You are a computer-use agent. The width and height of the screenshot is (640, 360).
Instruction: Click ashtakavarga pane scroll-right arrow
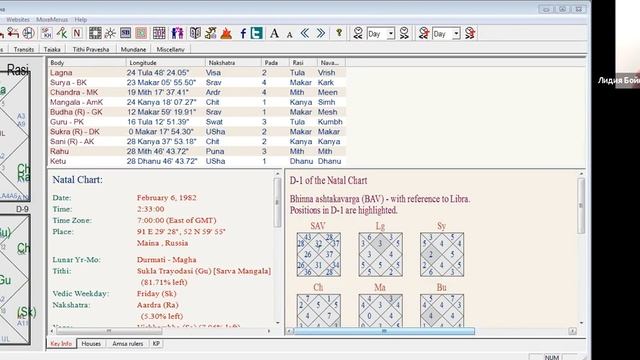coord(572,331)
